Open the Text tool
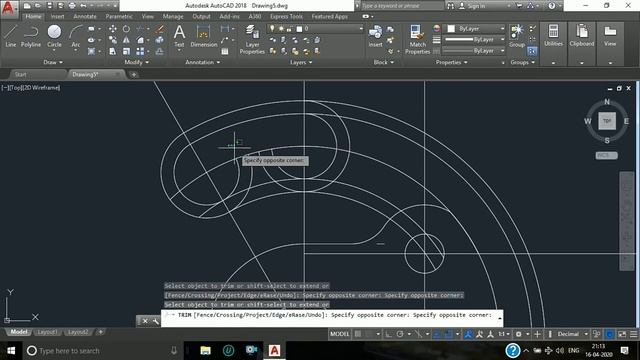 pos(179,36)
